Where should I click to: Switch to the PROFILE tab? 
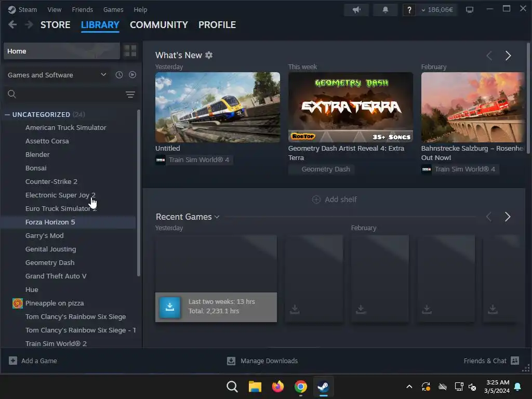[217, 25]
